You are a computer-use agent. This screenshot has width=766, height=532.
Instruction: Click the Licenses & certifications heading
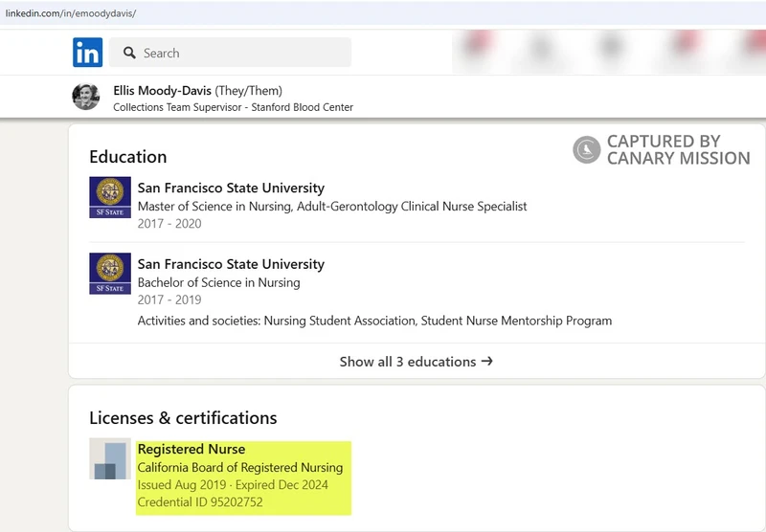[183, 418]
